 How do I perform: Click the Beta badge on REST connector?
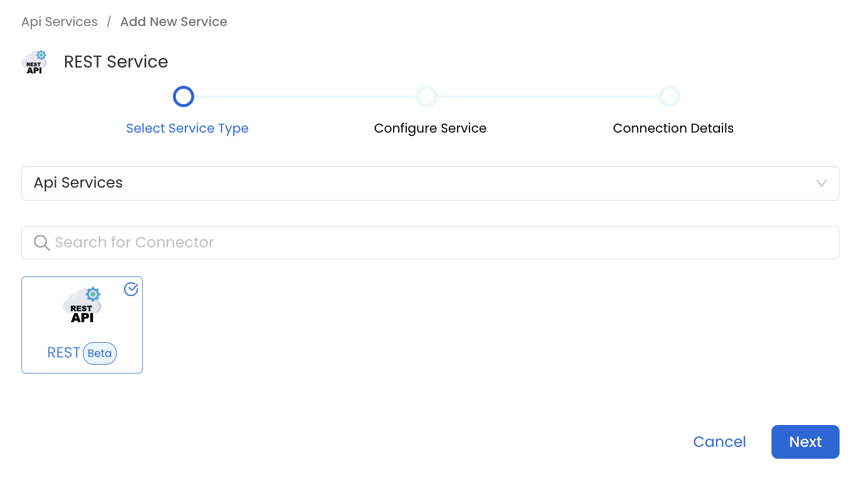pyautogui.click(x=99, y=353)
